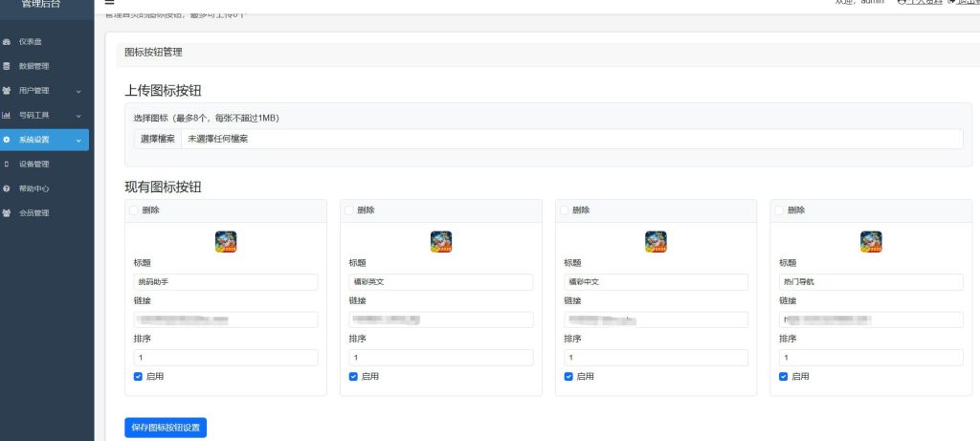The width and height of the screenshot is (980, 441).
Task: Click the 上传图标按钮 heading
Action: pyautogui.click(x=163, y=91)
